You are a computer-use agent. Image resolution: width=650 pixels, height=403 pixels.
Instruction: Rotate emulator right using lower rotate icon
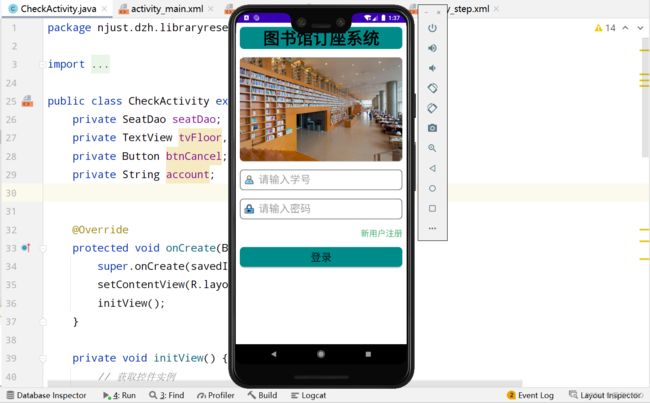pos(432,108)
